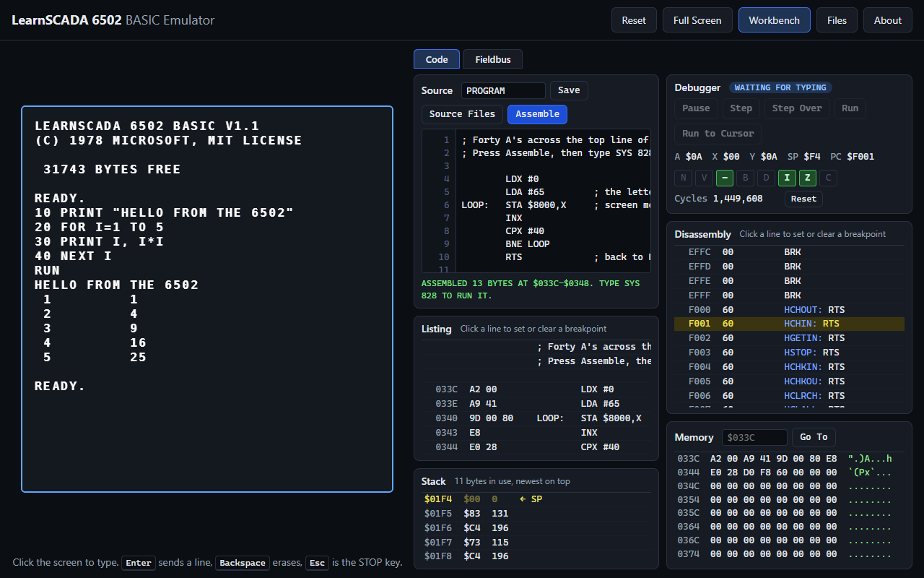Set breakpoint on listing line 0340 STA $8000,X
Image resolution: width=924 pixels, height=578 pixels.
(536, 418)
